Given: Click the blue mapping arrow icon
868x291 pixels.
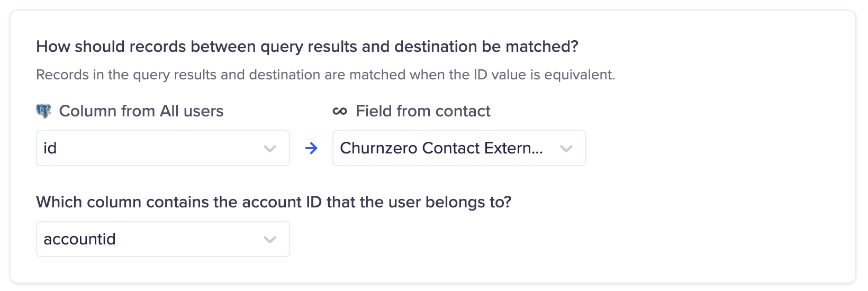Looking at the screenshot, I should 311,148.
